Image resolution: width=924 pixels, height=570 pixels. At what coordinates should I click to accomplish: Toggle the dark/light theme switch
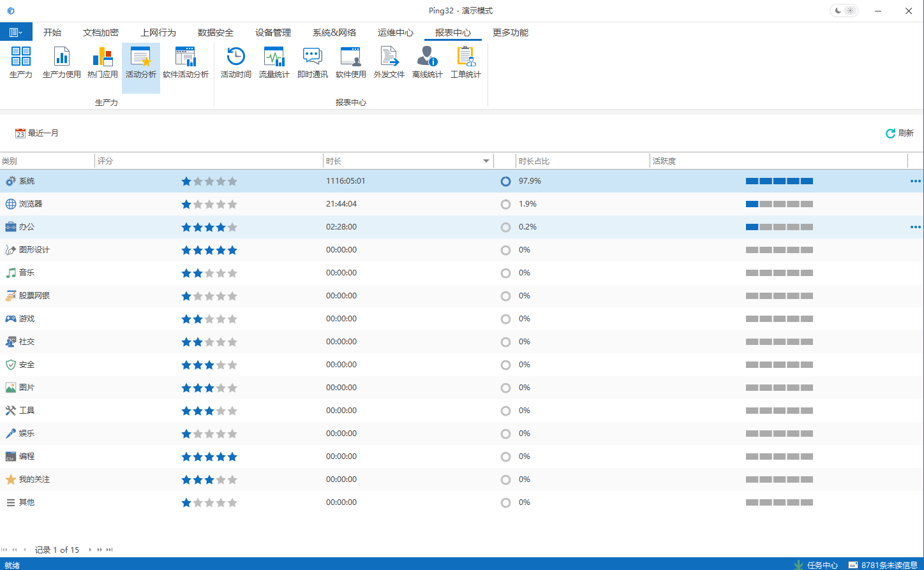(844, 11)
